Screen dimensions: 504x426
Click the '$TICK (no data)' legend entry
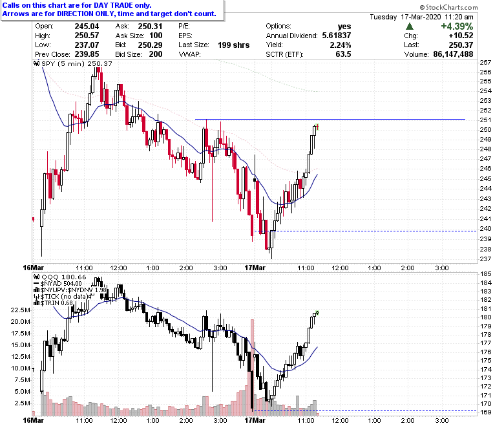coord(64,297)
